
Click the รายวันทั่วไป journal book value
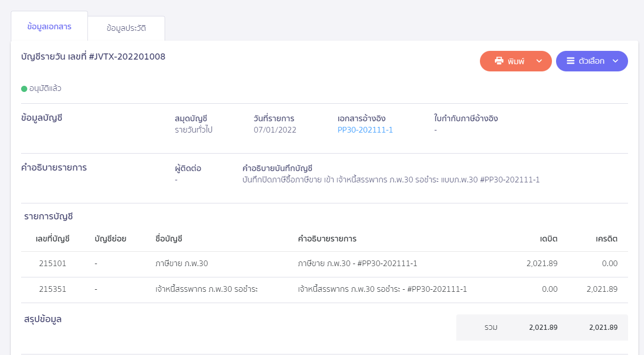click(x=193, y=130)
